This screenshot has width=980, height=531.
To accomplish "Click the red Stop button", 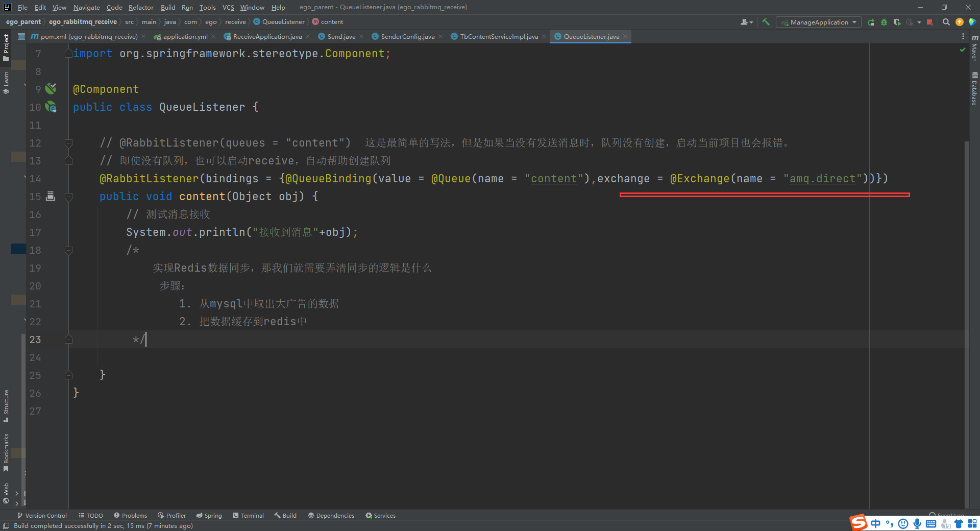I will pyautogui.click(x=929, y=22).
